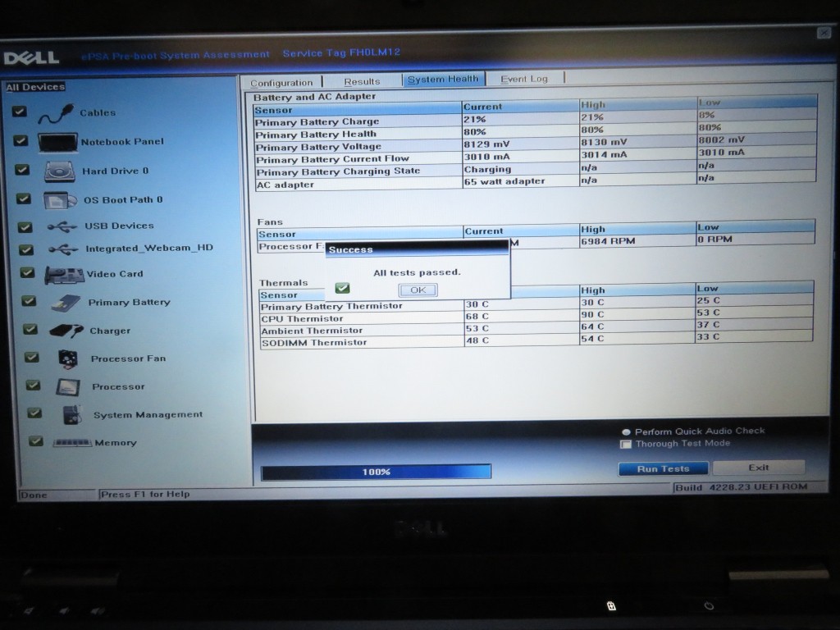Switch to the Results tab
840x630 pixels.
[362, 81]
